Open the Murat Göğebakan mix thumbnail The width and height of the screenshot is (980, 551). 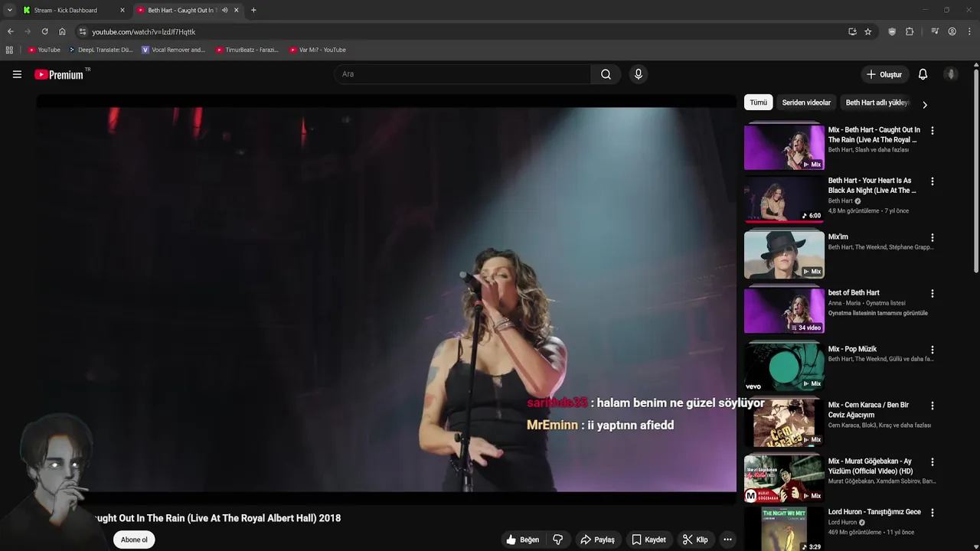pyautogui.click(x=784, y=478)
